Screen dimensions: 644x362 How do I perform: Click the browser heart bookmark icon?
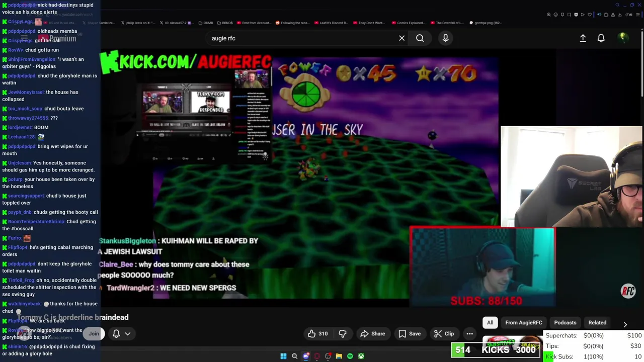[x=590, y=15]
